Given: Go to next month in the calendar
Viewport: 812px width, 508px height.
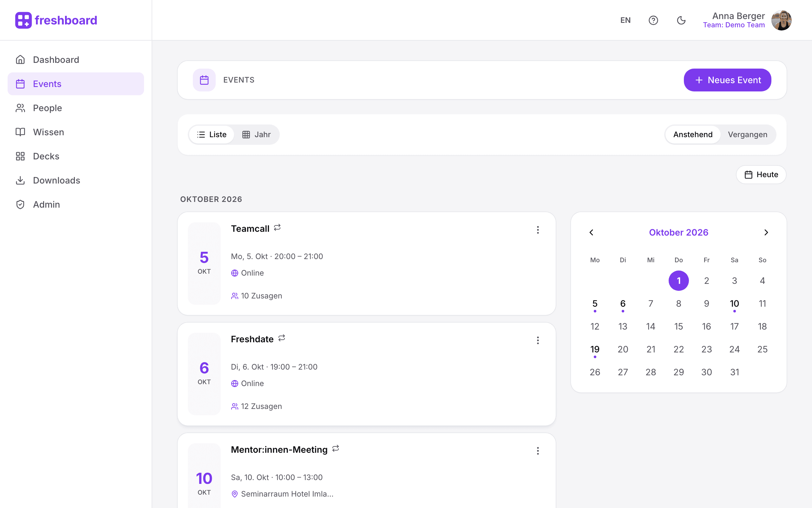Looking at the screenshot, I should (766, 232).
